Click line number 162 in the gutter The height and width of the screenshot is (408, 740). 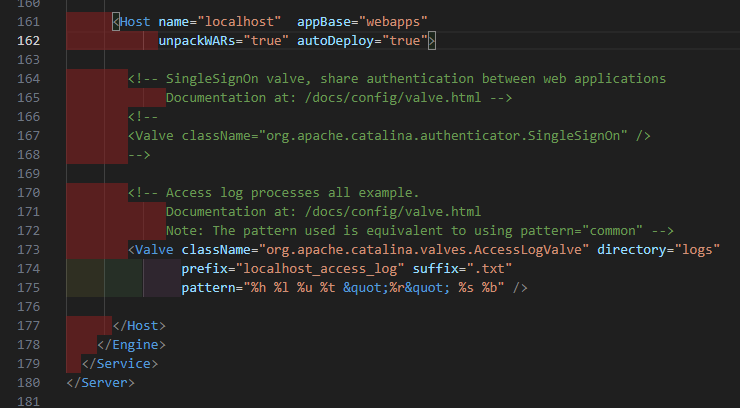point(28,41)
